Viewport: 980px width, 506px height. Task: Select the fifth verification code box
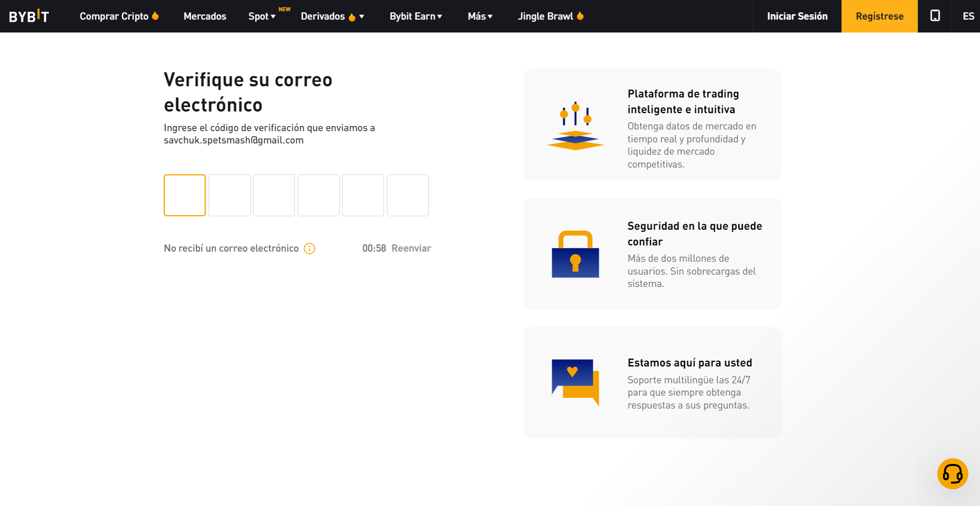pyautogui.click(x=363, y=195)
